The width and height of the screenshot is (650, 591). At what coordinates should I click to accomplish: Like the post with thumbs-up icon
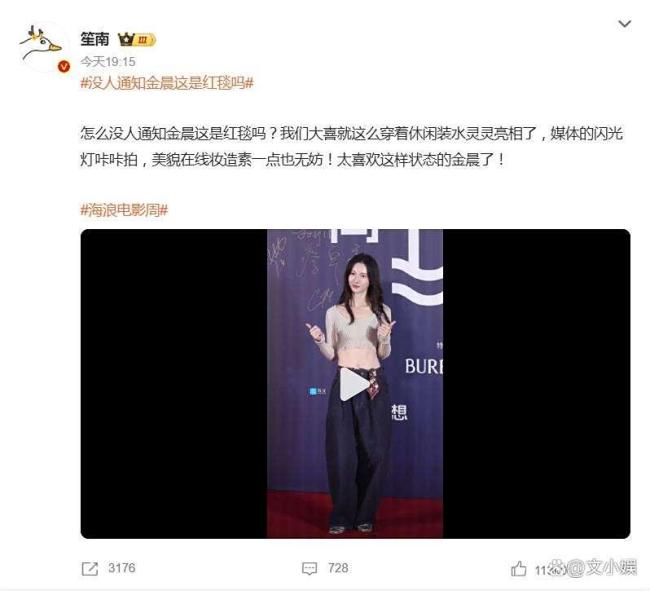519,569
